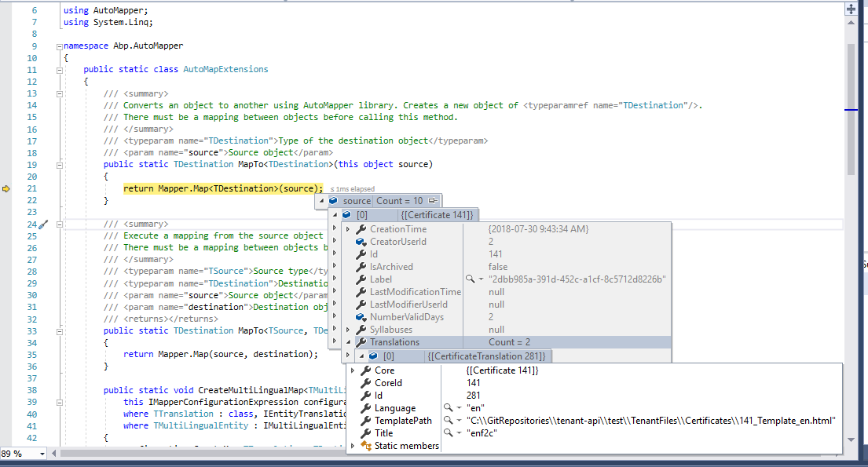
Task: Click the split window icon above the scrollbar
Action: (851, 9)
